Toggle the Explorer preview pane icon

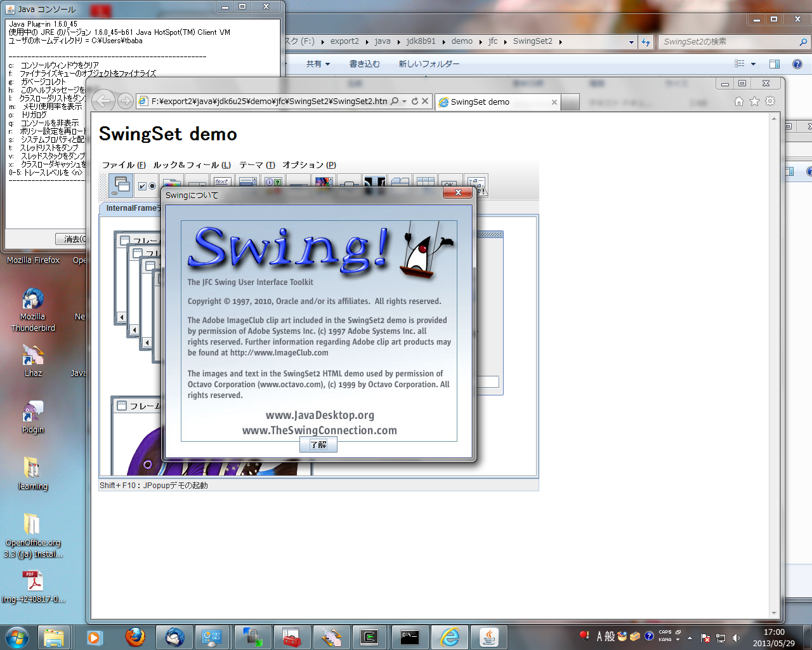pyautogui.click(x=774, y=64)
